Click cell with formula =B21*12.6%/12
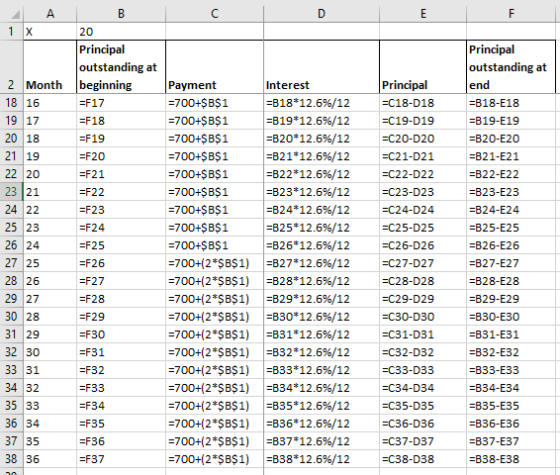 (321, 156)
